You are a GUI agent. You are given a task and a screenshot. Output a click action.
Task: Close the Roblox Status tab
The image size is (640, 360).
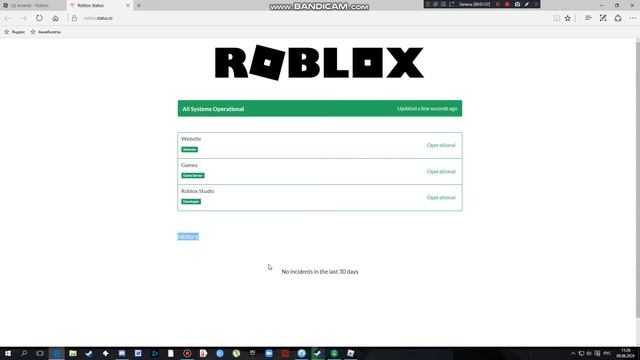point(128,5)
